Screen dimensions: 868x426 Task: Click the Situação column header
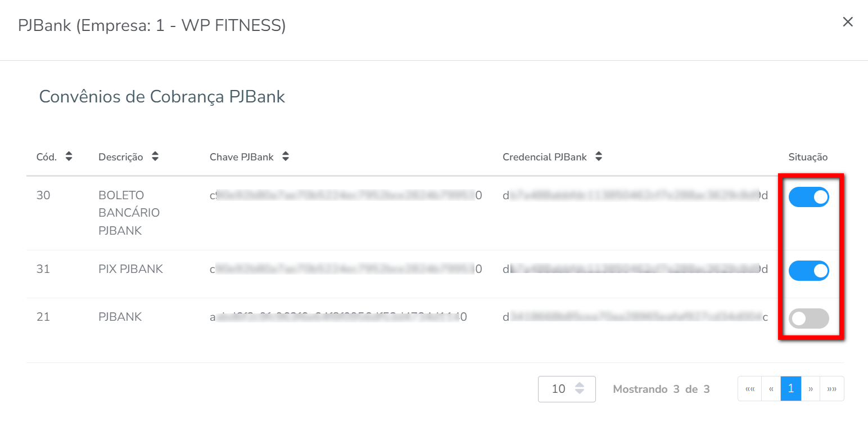808,157
